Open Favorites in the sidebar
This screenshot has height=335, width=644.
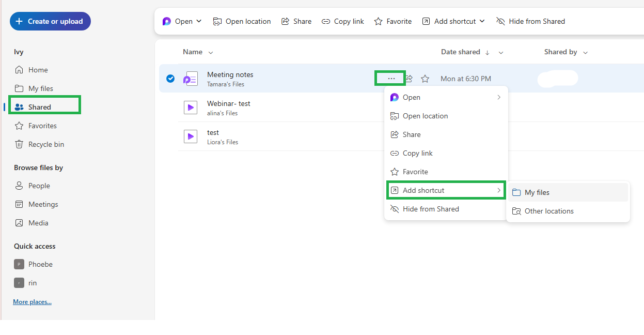[42, 126]
